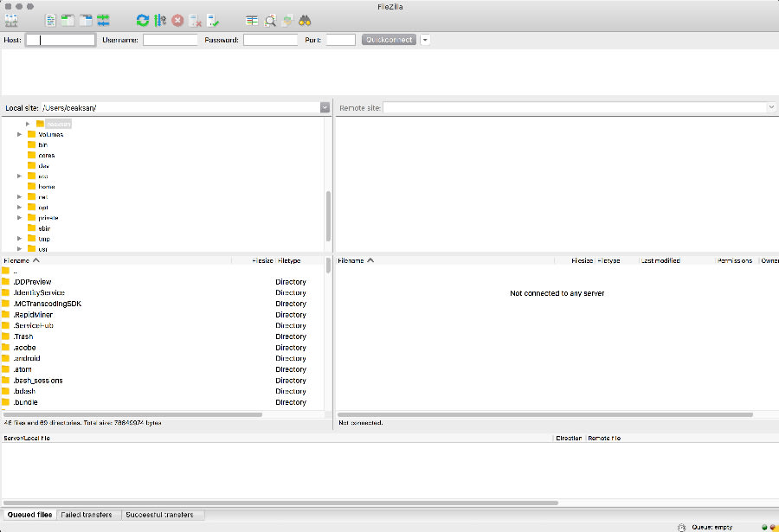Viewport: 779px width, 532px height.
Task: Expand the private folder in tree
Action: (x=19, y=218)
